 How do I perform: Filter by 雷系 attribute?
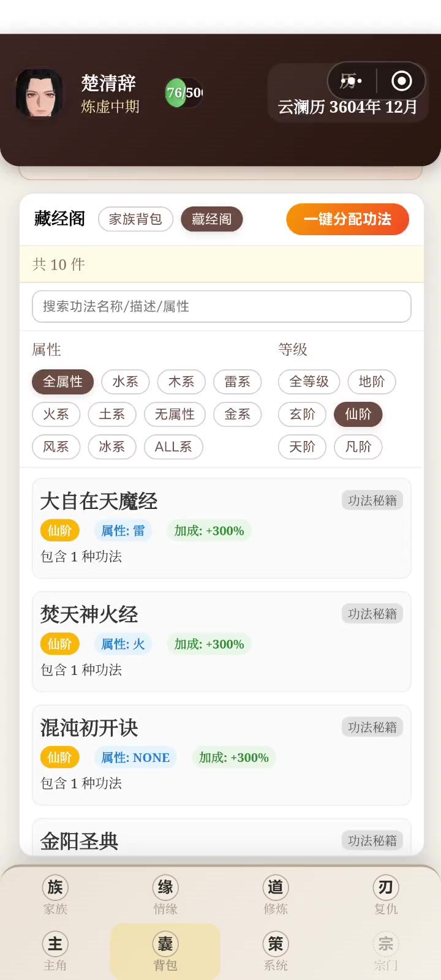(x=238, y=382)
